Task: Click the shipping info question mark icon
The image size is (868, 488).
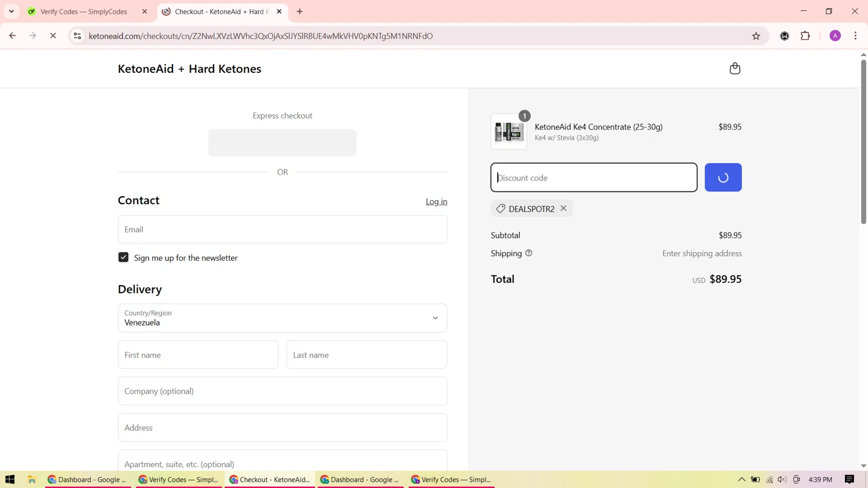Action: 529,253
